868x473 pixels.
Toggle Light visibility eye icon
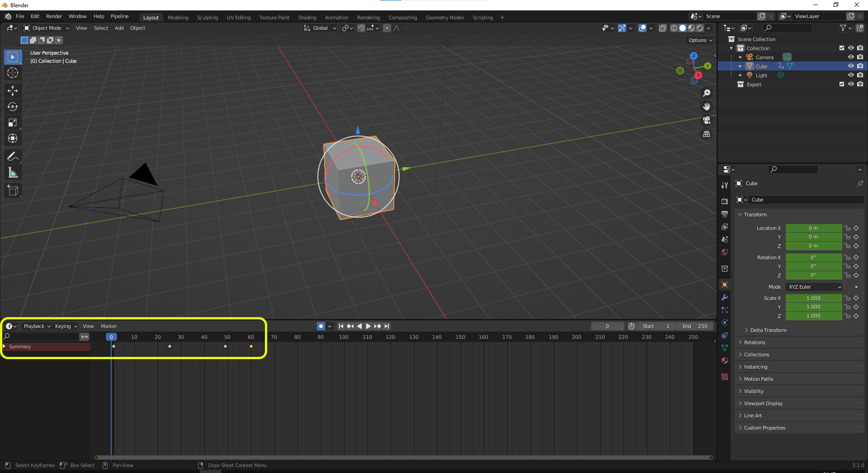[851, 75]
